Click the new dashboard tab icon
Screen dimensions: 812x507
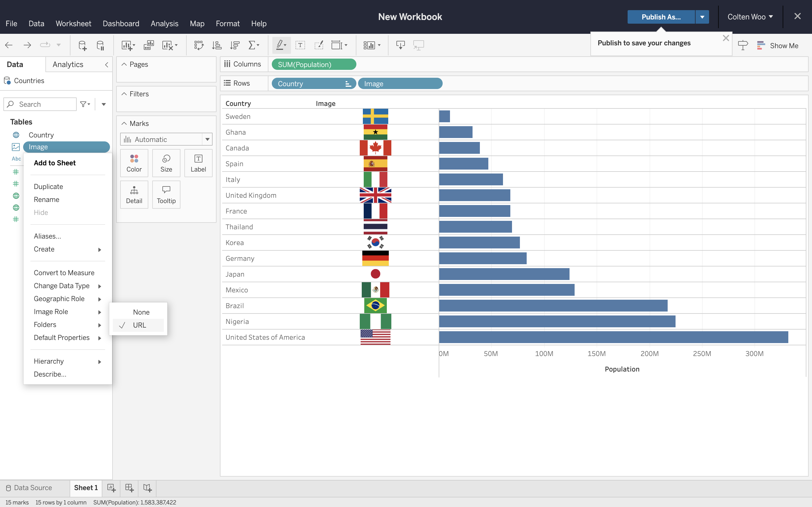[129, 488]
